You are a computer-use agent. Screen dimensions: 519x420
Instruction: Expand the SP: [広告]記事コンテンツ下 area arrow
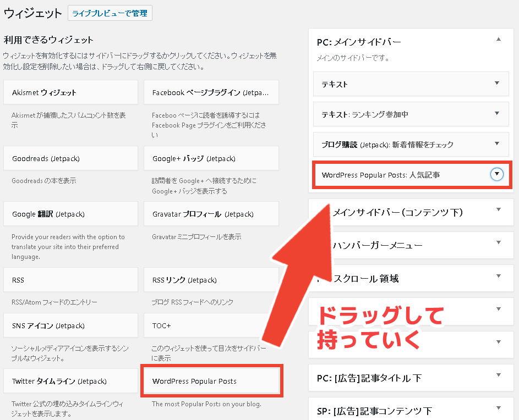[x=499, y=408]
